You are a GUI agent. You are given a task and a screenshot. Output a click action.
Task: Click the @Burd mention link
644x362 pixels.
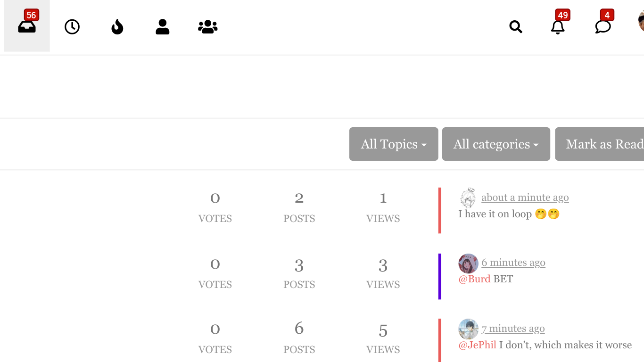(474, 279)
